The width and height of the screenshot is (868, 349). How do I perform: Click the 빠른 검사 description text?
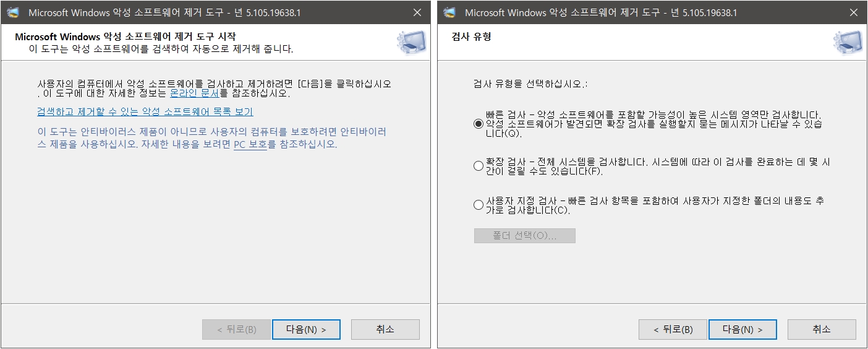(x=655, y=124)
